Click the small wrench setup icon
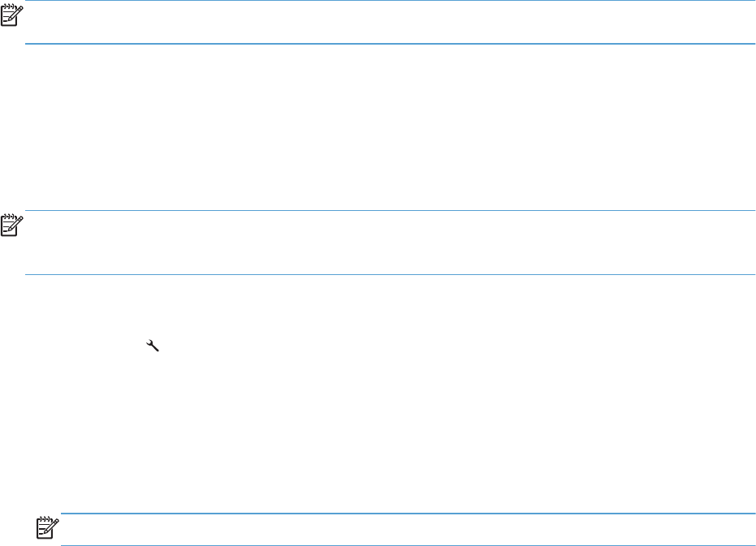Viewport: 756px width, 546px height. coord(150,346)
